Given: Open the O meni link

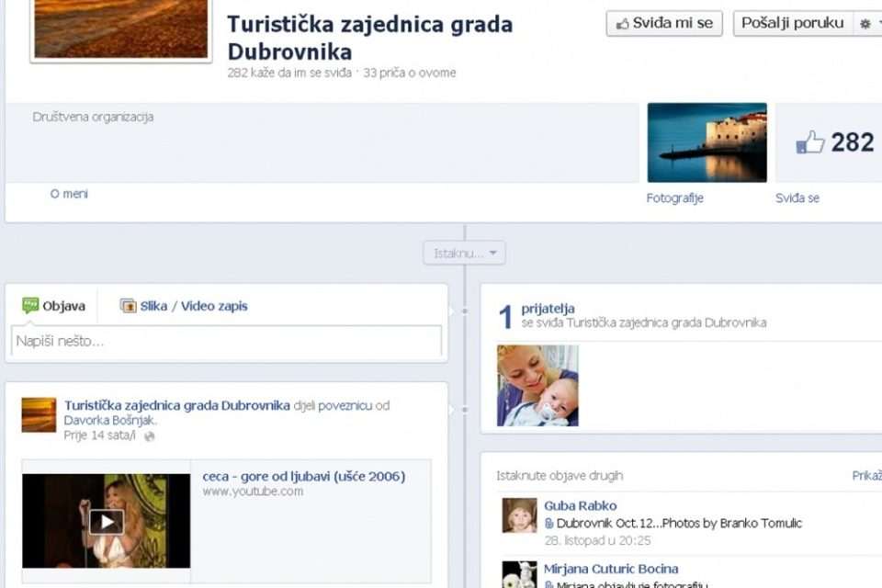Looking at the screenshot, I should point(69,194).
